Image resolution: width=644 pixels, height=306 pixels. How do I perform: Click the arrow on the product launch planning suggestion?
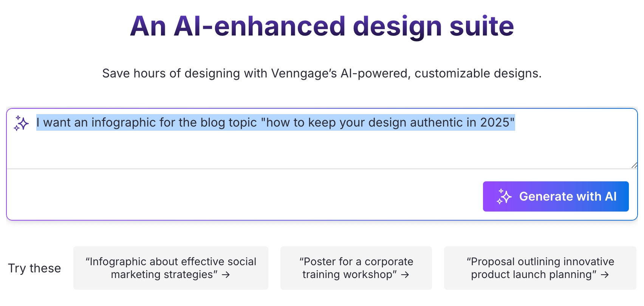pyautogui.click(x=605, y=275)
